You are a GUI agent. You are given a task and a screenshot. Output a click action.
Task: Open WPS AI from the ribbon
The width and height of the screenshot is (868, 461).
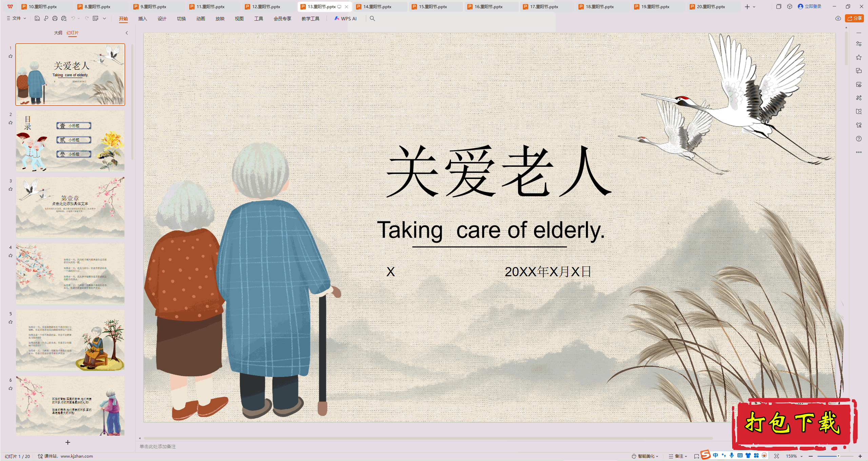[x=346, y=19]
